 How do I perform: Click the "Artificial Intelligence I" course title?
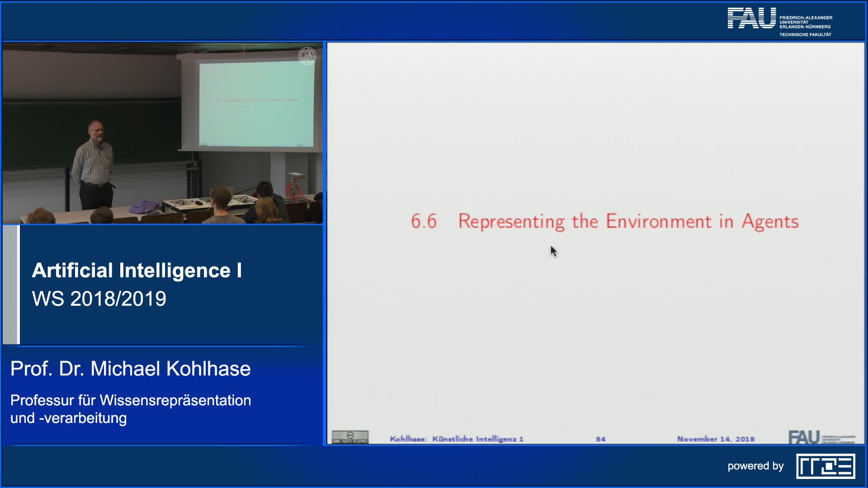coord(137,270)
